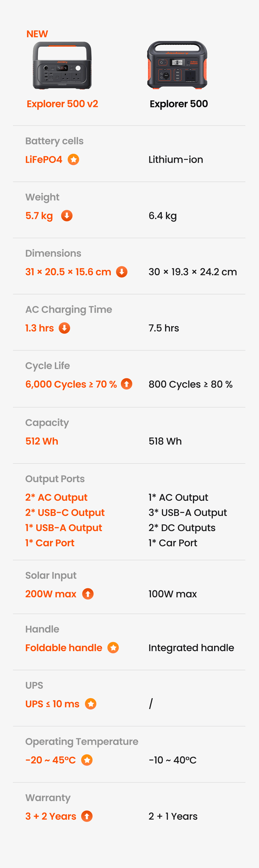
Task: Click the down arrow icon beside 5.7 kg
Action: [x=66, y=215]
